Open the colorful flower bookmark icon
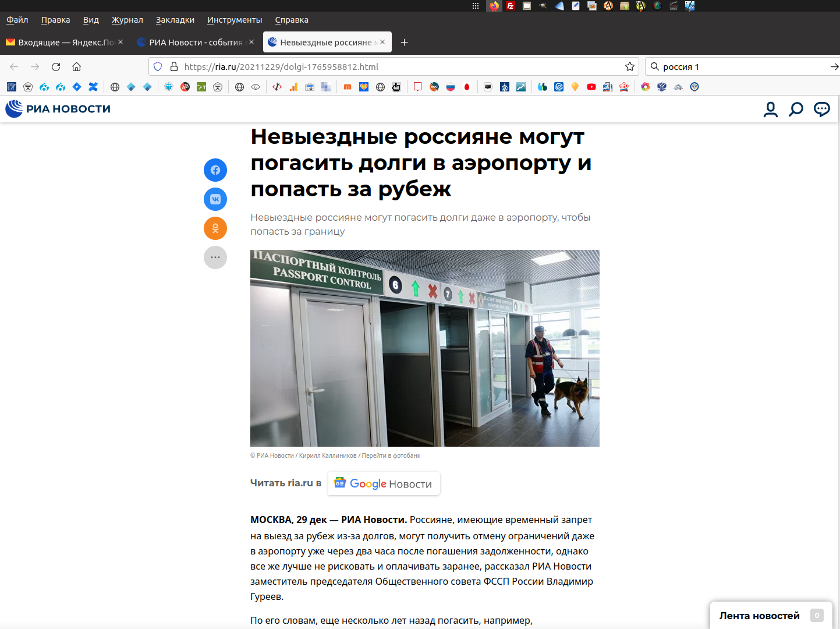Screen dimensions: 840x629 point(646,87)
